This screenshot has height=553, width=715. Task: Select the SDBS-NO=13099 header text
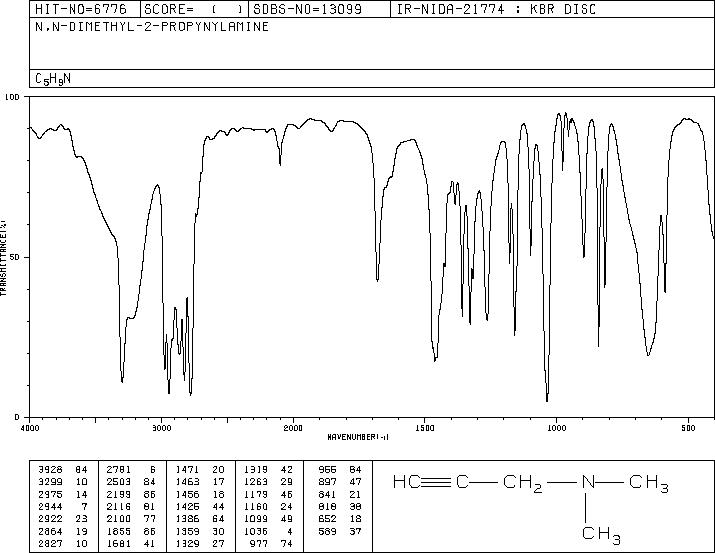point(307,9)
